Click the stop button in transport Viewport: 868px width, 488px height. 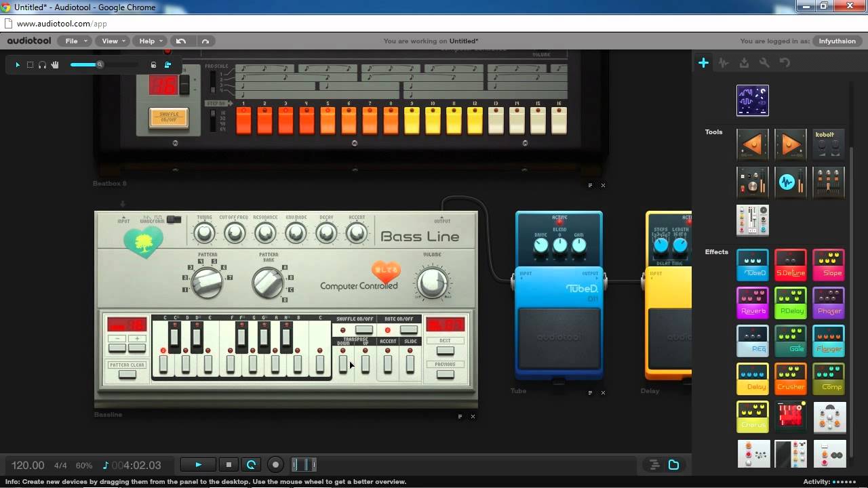[x=229, y=465]
